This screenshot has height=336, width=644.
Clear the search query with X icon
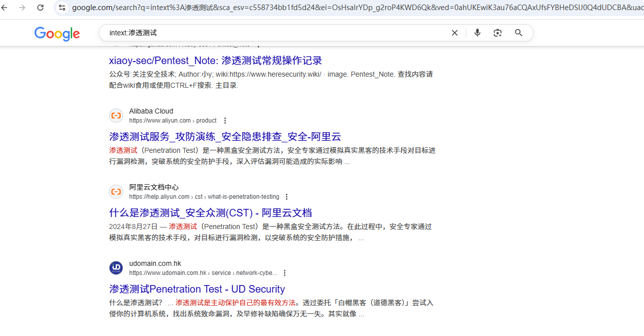tap(455, 33)
